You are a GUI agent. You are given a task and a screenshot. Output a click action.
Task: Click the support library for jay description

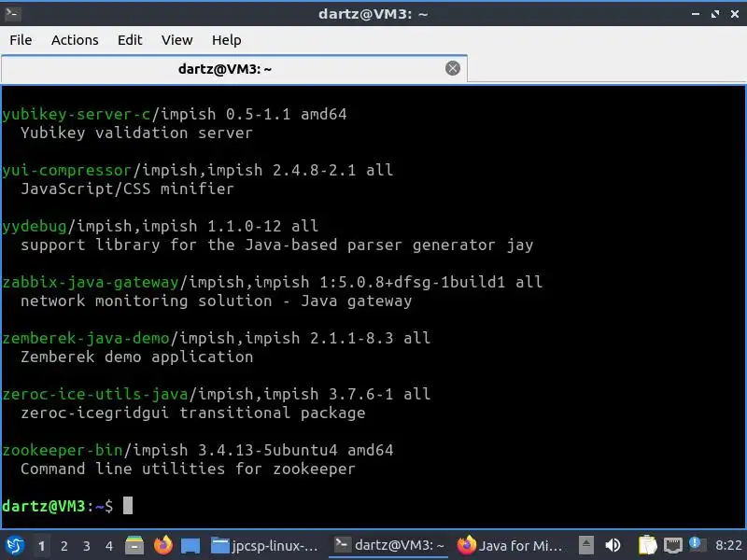coord(276,245)
